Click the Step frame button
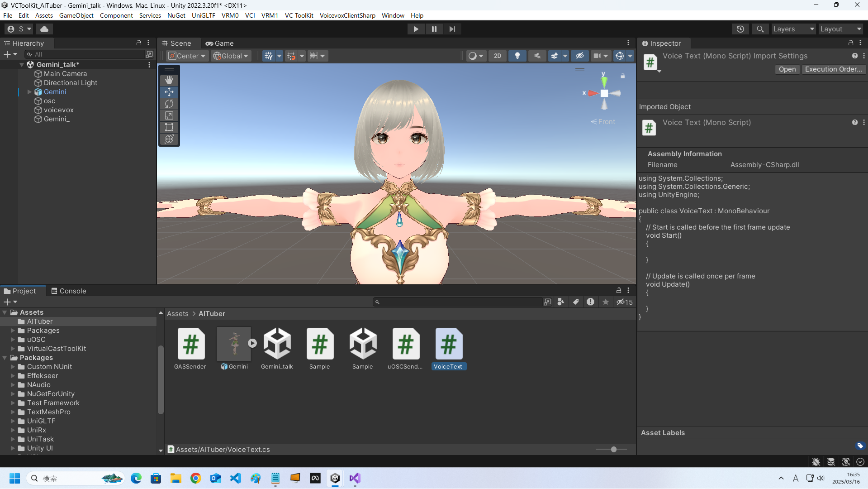 [452, 29]
